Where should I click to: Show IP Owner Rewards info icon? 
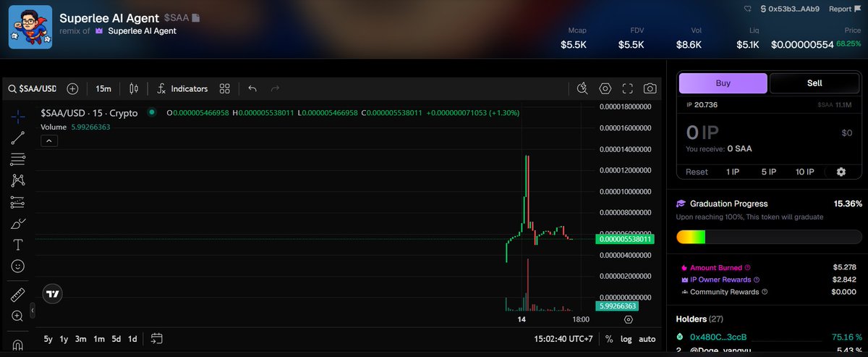757,280
